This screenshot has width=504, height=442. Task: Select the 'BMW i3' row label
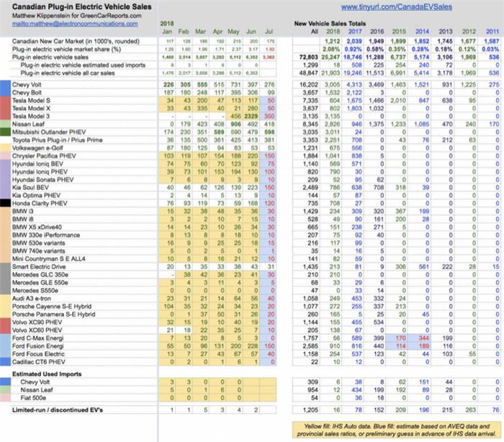pos(22,211)
